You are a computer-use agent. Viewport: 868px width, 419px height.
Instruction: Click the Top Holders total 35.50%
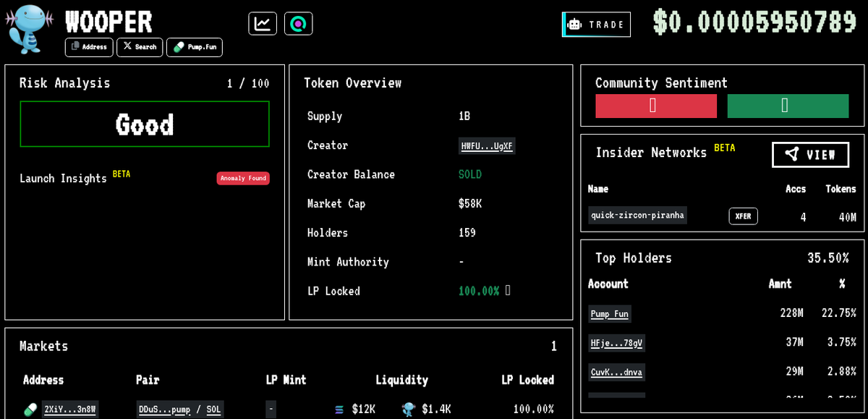click(828, 258)
